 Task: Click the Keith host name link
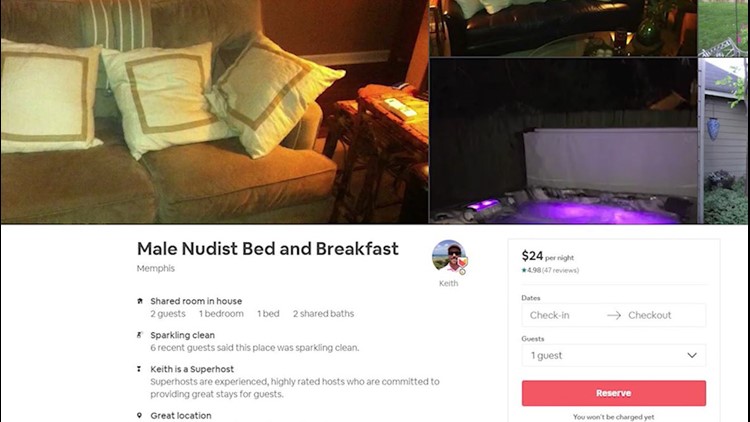(x=449, y=283)
